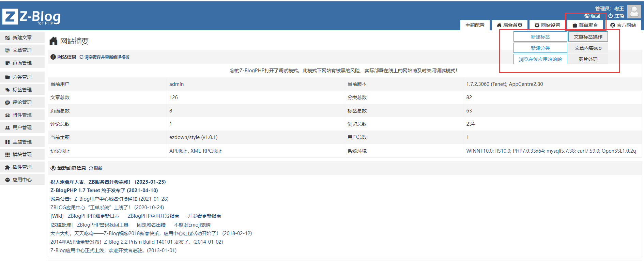Click 清空缓存并重新编译模板 link
The image size is (644, 261).
click(x=107, y=57)
